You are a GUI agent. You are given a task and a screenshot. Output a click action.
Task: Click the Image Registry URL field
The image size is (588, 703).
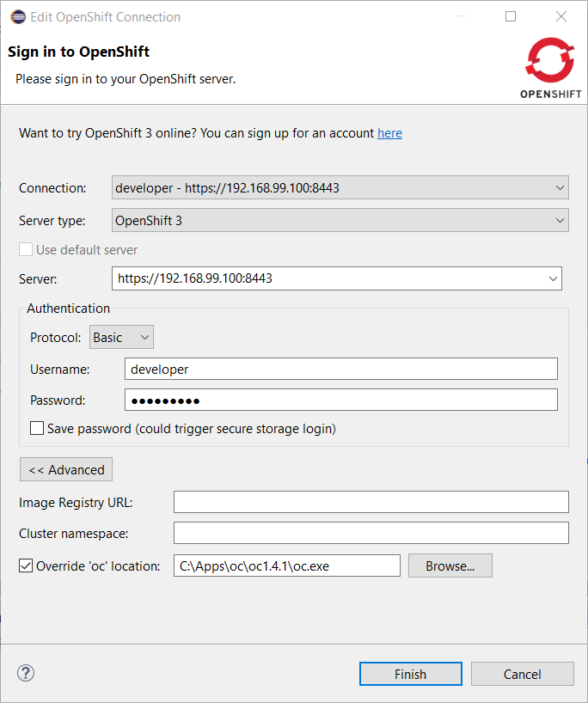click(x=371, y=502)
